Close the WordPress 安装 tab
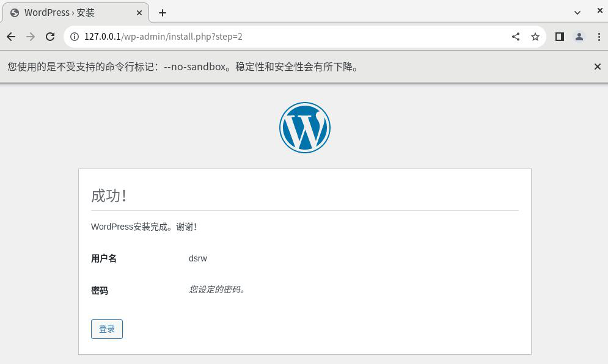The image size is (608, 364). [x=139, y=13]
